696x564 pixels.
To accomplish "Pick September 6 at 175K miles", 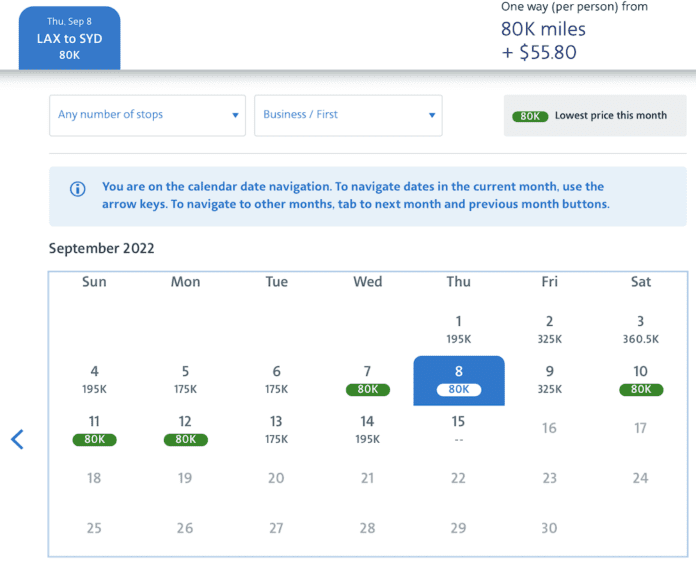I will [276, 380].
